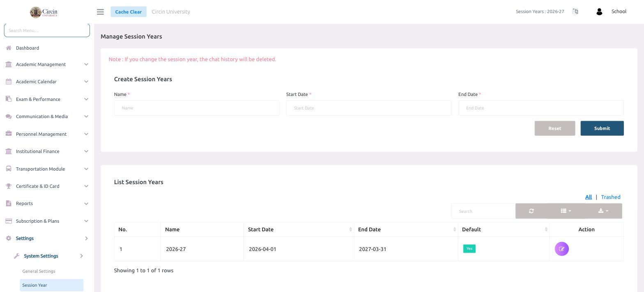Expand Certificate & ID Card chevron
Viewport: 644px width, 292px height.
(x=86, y=186)
